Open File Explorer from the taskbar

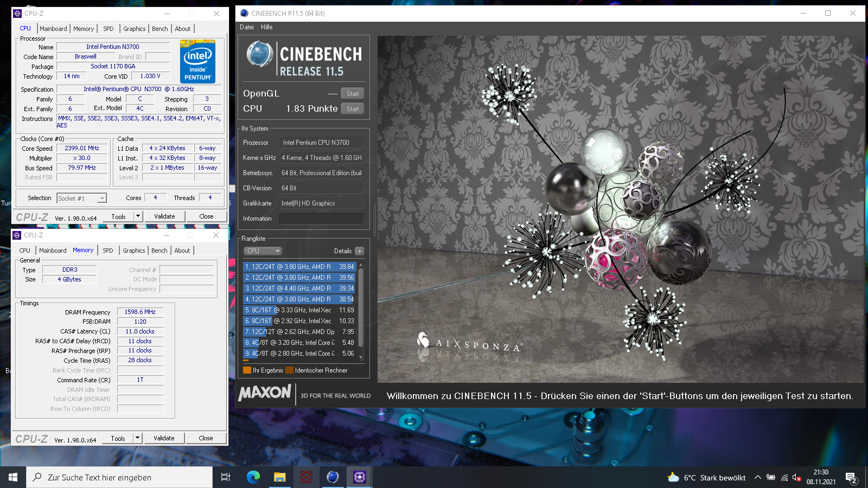click(x=279, y=477)
